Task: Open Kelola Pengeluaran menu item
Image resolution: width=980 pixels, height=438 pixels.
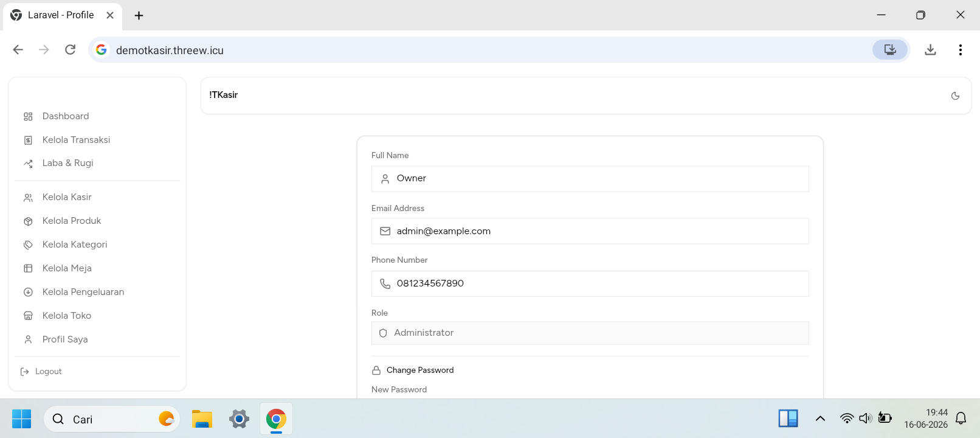Action: (97, 292)
